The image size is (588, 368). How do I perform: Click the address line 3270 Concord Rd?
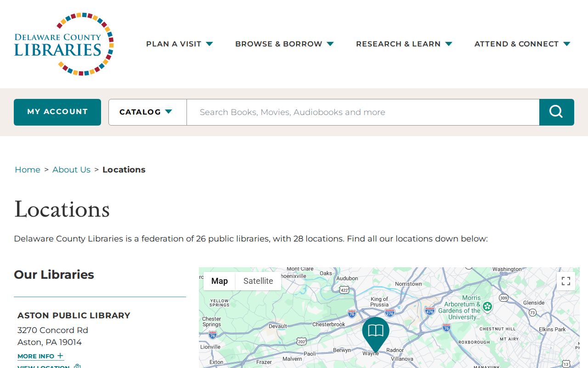(53, 330)
